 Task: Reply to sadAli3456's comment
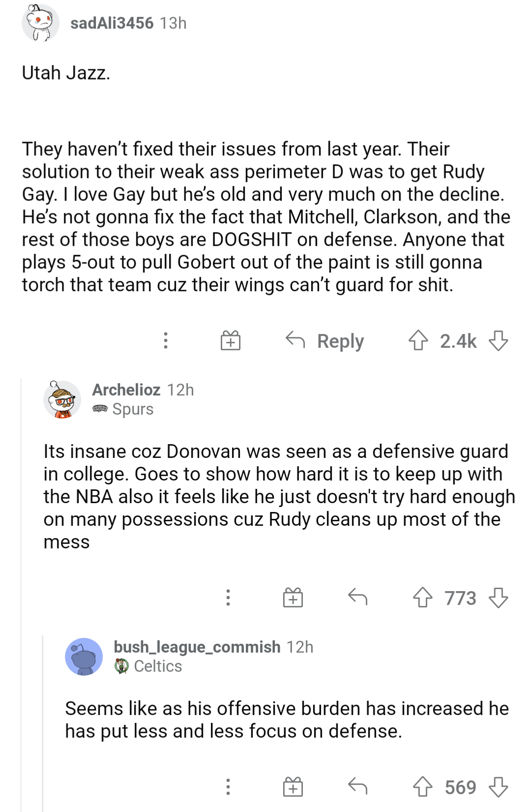pyautogui.click(x=325, y=340)
